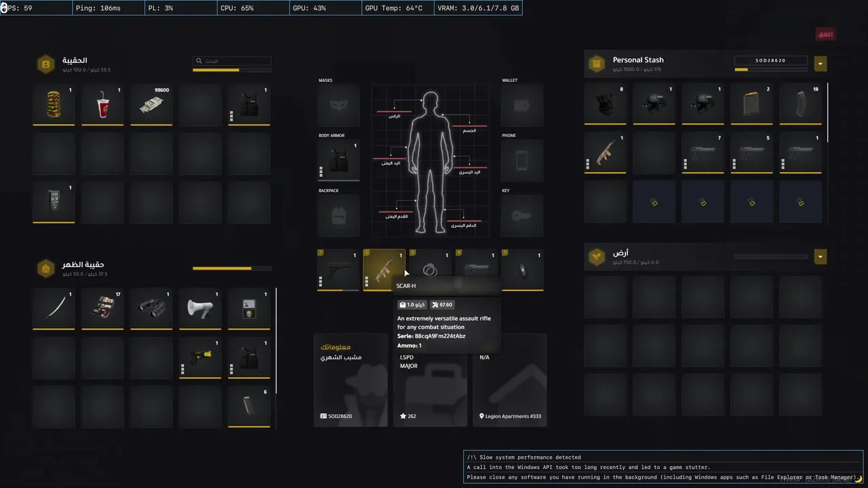Image resolution: width=868 pixels, height=488 pixels.
Task: Select the pistol in hotbar slot 1
Action: point(338,270)
